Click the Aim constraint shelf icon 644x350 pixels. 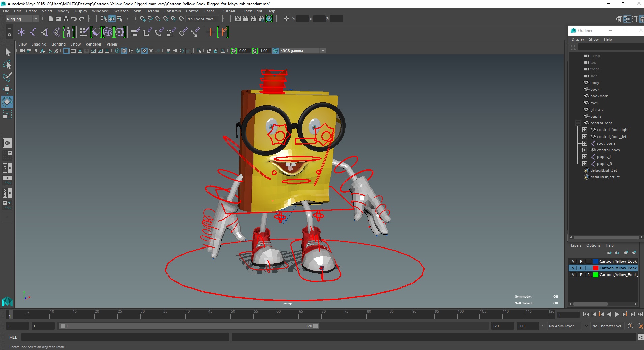point(183,32)
